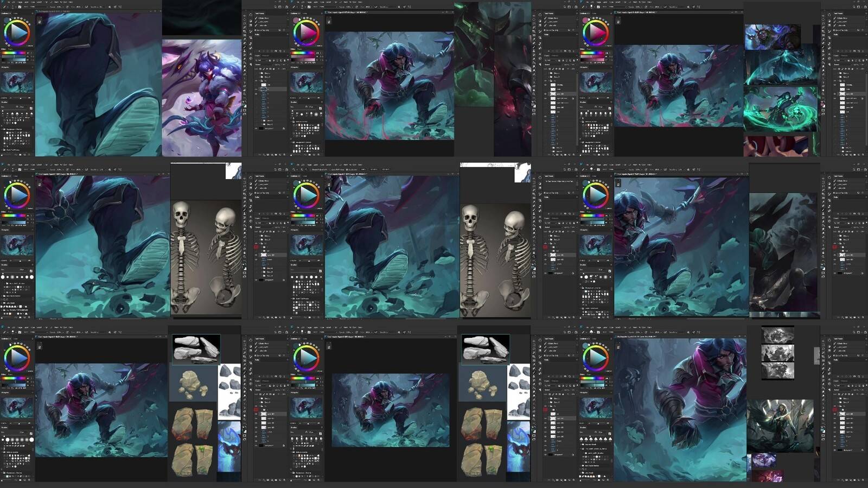Image resolution: width=868 pixels, height=488 pixels.
Task: Select green spectral reference image in top-right window
Action: pyautogui.click(x=781, y=108)
